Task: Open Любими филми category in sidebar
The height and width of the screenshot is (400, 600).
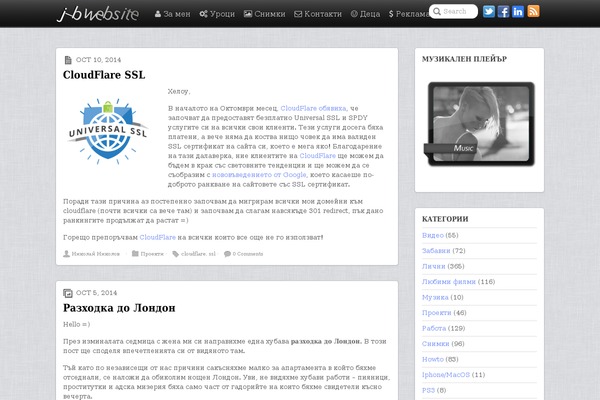Action: pyautogui.click(x=449, y=282)
